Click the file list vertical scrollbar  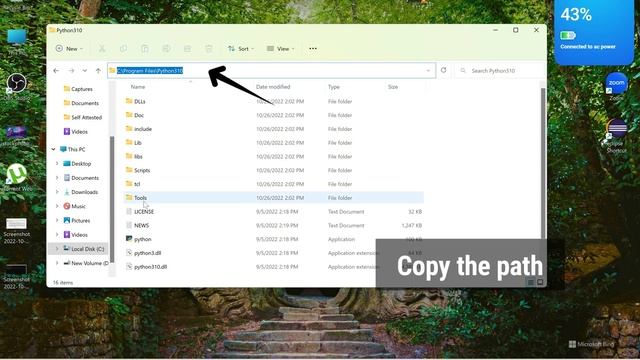(x=543, y=163)
